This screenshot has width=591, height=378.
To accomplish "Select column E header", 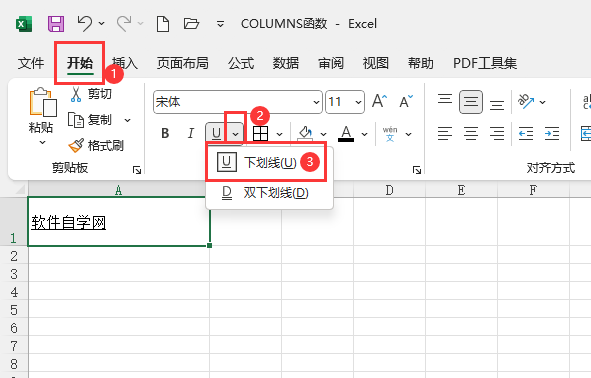I will [461, 190].
